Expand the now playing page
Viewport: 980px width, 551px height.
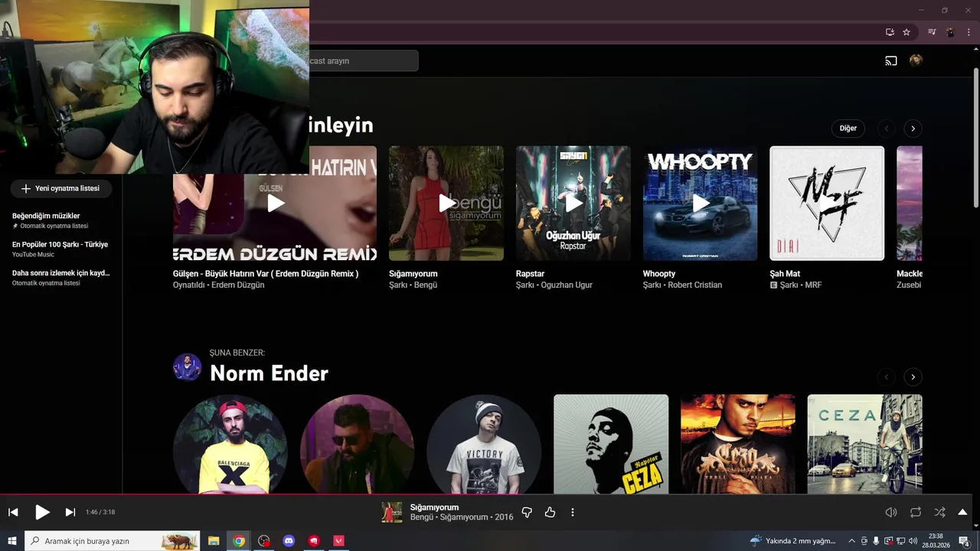coord(962,512)
